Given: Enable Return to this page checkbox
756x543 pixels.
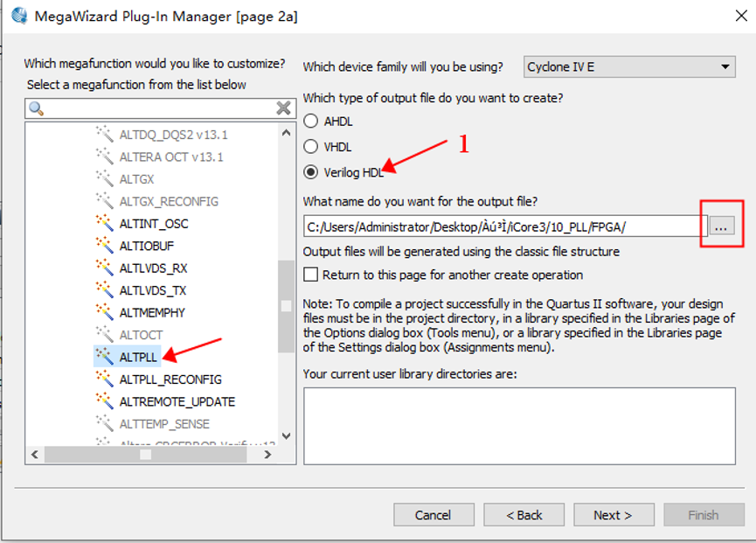Looking at the screenshot, I should tap(310, 275).
